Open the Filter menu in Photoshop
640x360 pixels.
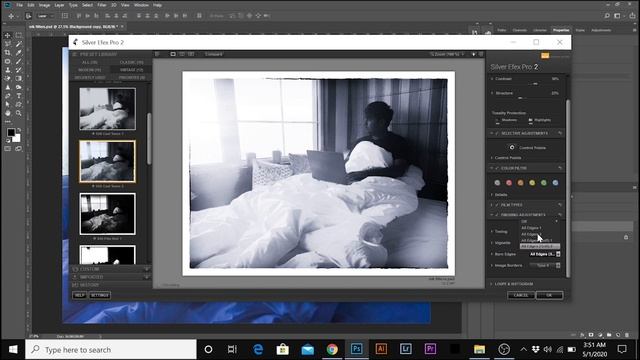[102, 5]
